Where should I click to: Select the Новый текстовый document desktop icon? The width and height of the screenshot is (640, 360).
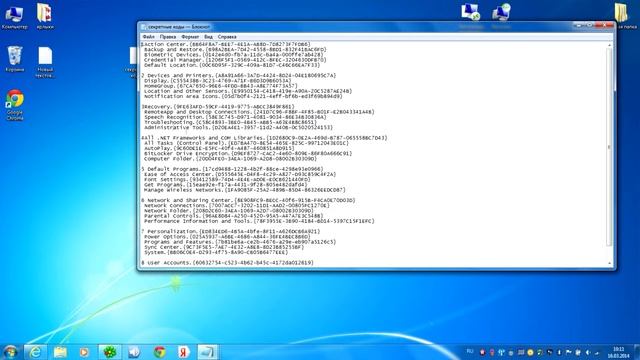click(45, 62)
